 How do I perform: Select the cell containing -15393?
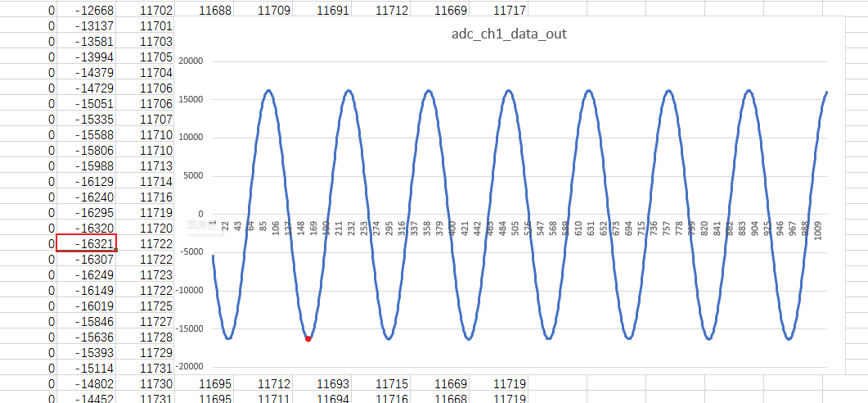[87, 352]
